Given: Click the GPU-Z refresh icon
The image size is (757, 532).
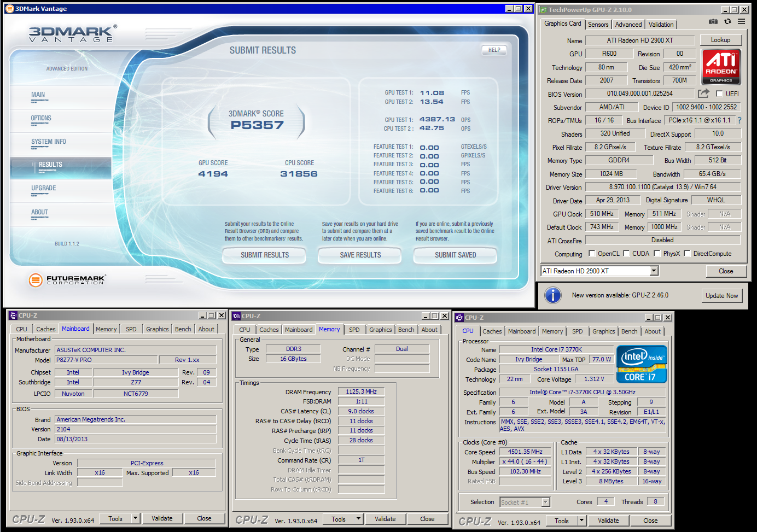Looking at the screenshot, I should (x=727, y=22).
